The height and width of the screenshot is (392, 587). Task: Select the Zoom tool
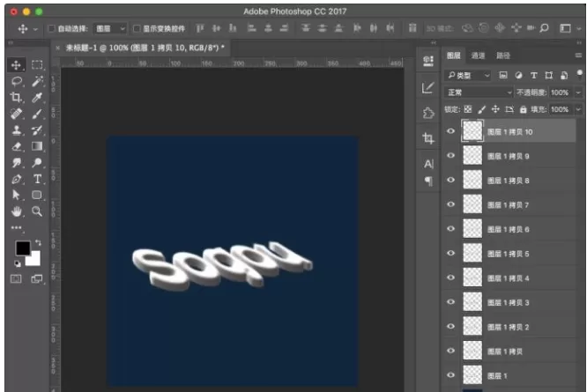[x=37, y=211]
